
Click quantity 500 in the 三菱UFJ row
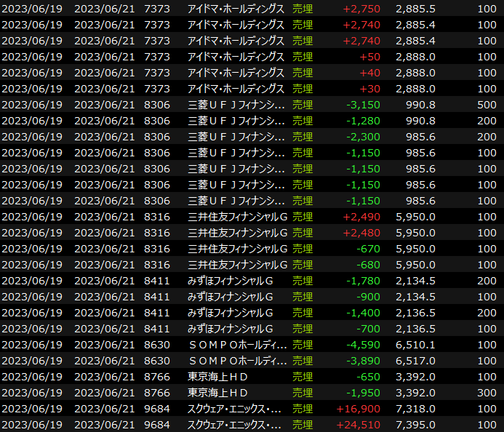[487, 105]
